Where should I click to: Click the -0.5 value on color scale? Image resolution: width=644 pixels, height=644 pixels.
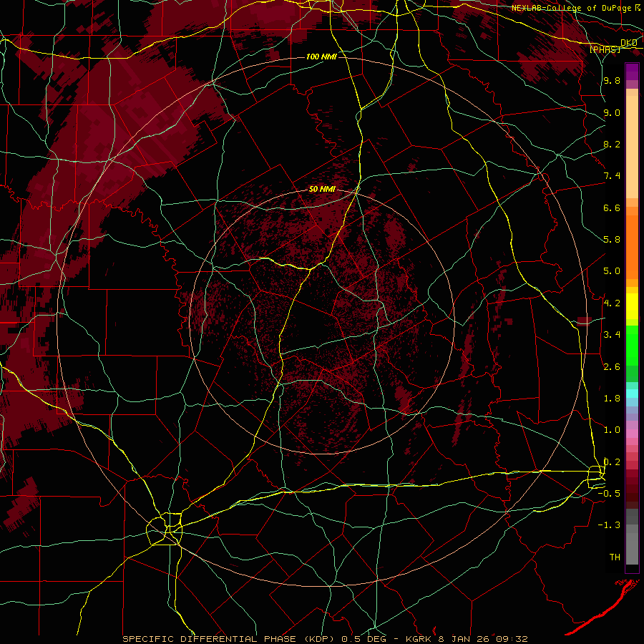click(609, 494)
